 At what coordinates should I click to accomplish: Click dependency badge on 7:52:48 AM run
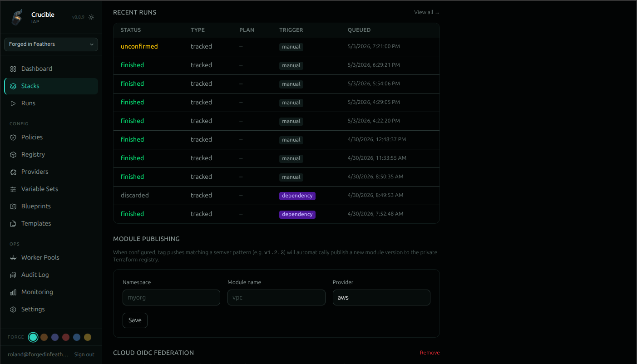tap(297, 214)
